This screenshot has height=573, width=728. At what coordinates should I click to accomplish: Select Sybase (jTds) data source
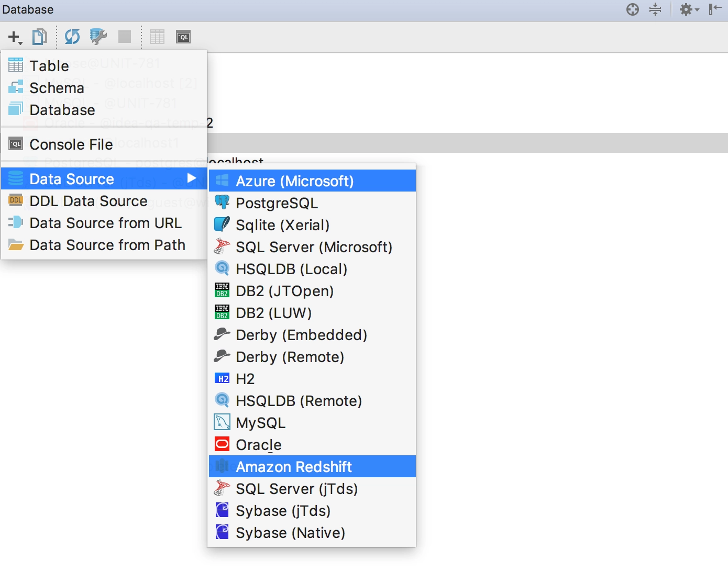point(312,511)
